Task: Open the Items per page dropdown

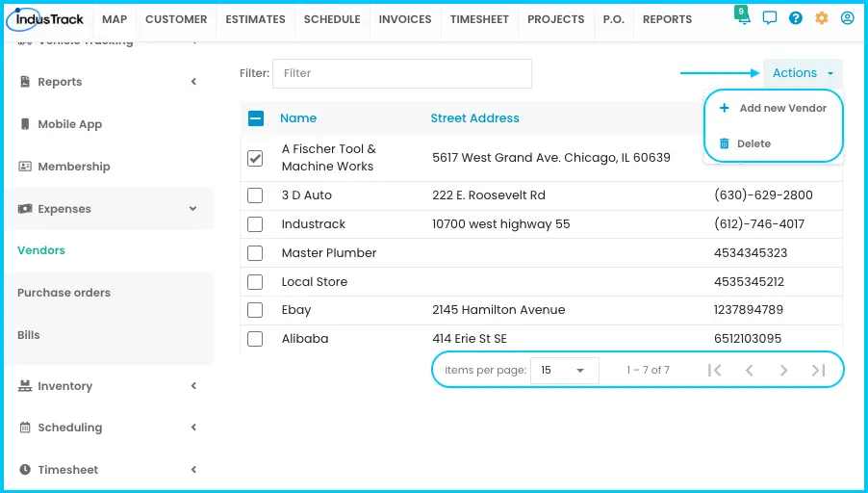Action: coord(564,370)
